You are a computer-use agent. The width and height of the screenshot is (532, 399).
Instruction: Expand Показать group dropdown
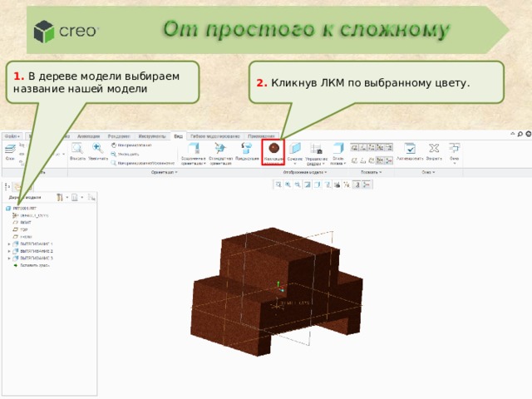[371, 173]
